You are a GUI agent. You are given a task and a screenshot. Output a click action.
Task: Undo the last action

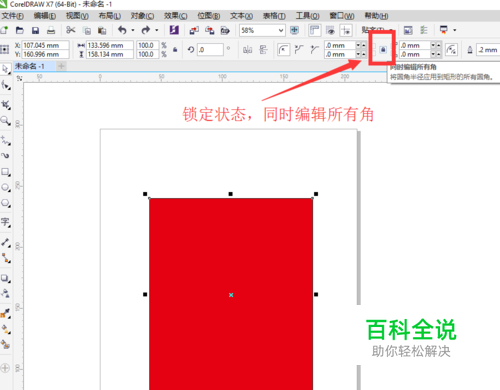pyautogui.click(x=122, y=30)
